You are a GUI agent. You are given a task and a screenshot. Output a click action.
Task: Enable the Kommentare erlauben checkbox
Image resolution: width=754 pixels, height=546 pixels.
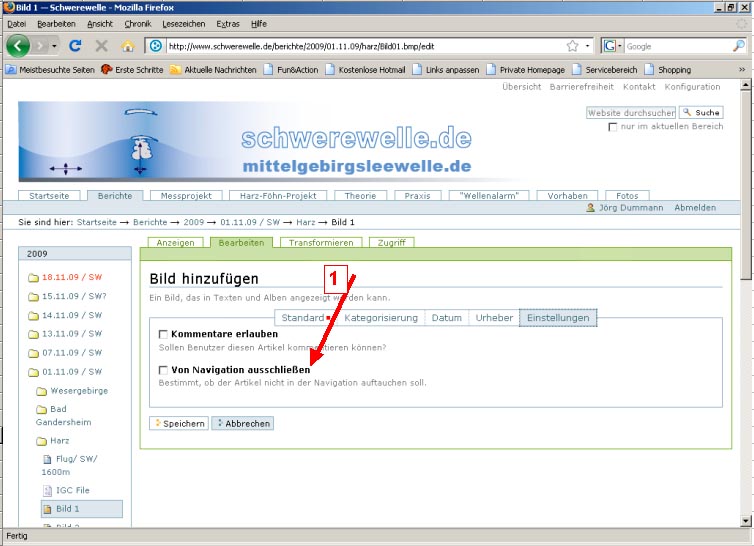[164, 334]
